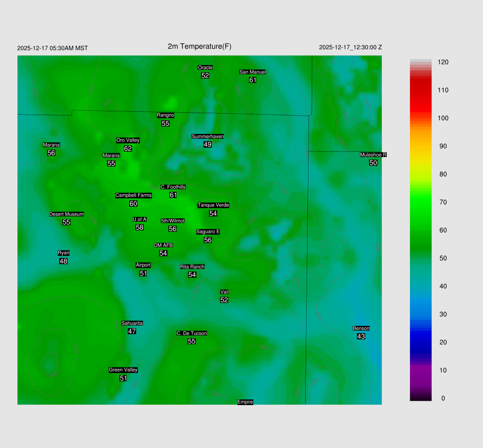This screenshot has width=483, height=448.
Task: Select the Muleshoe R station label
Action: click(373, 155)
